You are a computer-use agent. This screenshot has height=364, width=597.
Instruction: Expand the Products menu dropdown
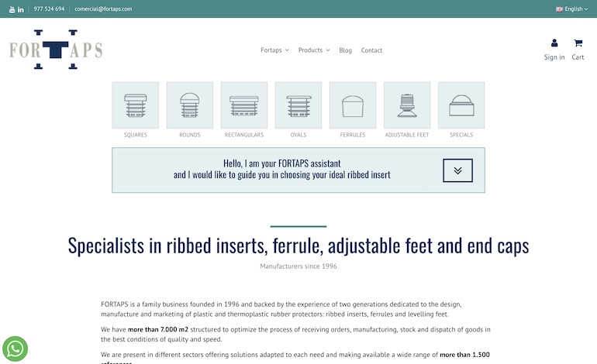(314, 50)
